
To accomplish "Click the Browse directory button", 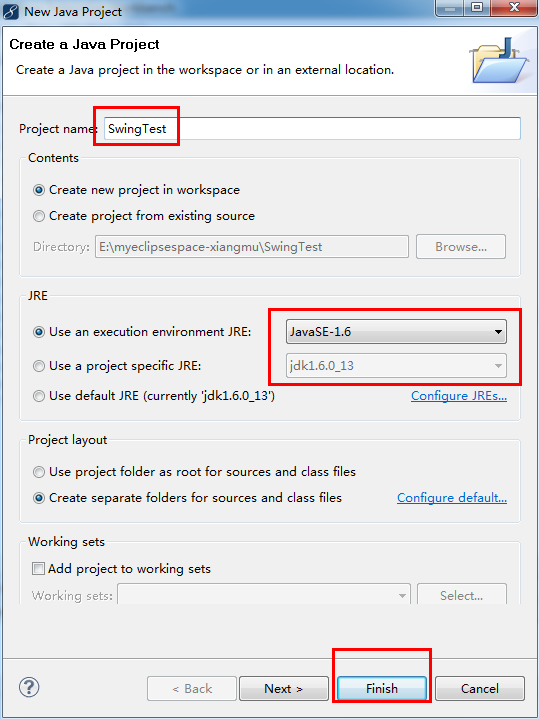I will (x=461, y=247).
